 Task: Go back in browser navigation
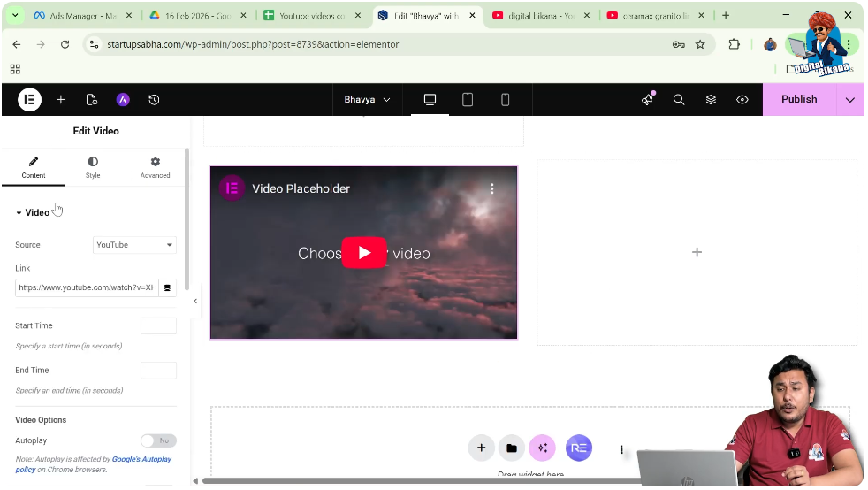17,44
